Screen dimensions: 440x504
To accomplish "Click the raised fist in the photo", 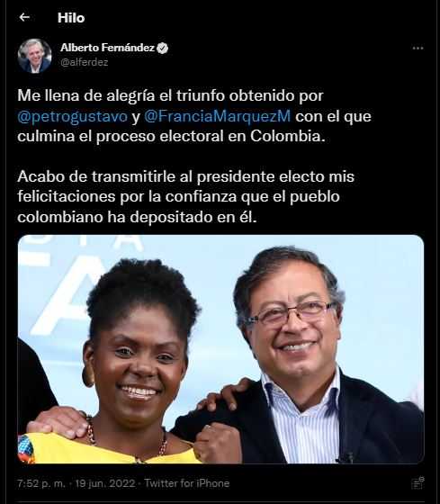I will point(217,442).
